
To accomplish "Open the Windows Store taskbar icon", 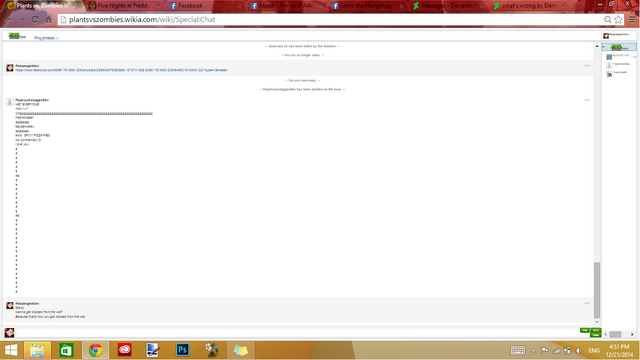I will click(x=66, y=350).
